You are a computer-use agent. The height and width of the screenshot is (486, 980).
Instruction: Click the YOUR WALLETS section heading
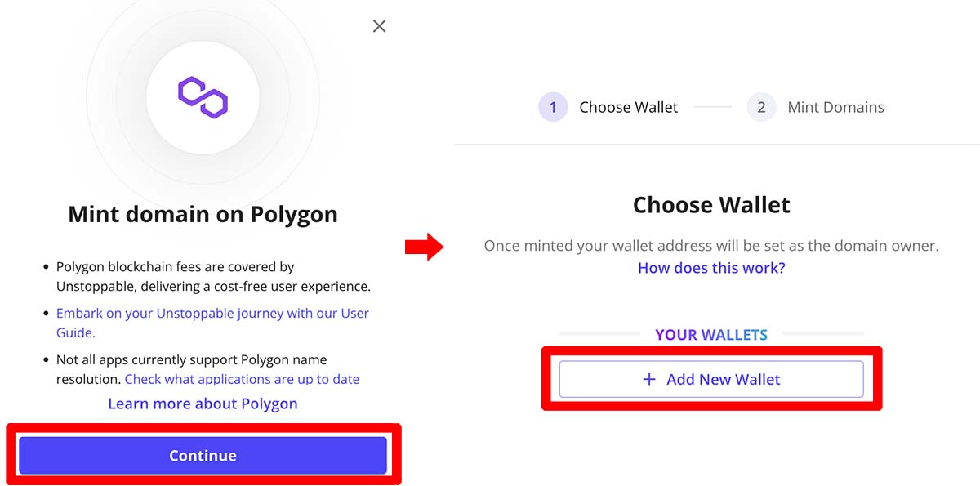[711, 335]
